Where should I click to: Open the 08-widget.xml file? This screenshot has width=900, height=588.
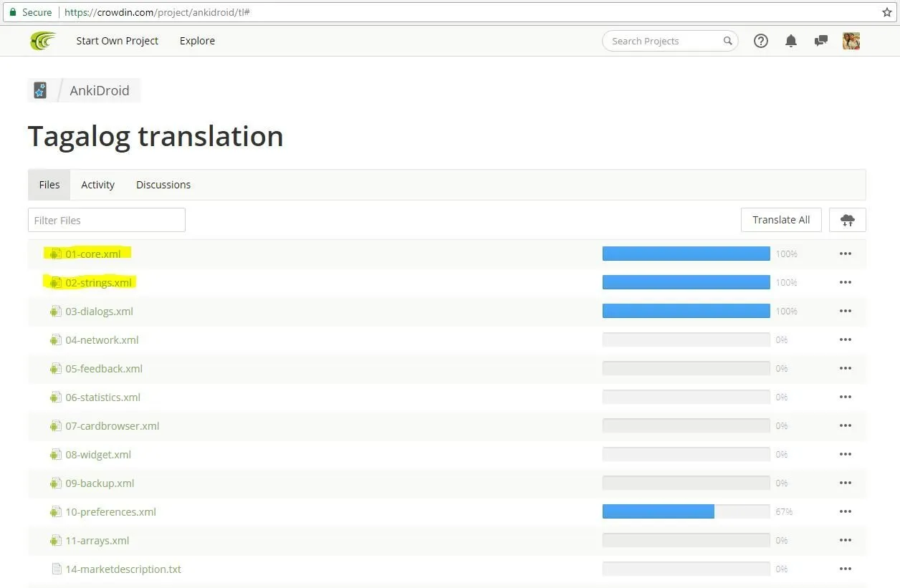point(98,454)
